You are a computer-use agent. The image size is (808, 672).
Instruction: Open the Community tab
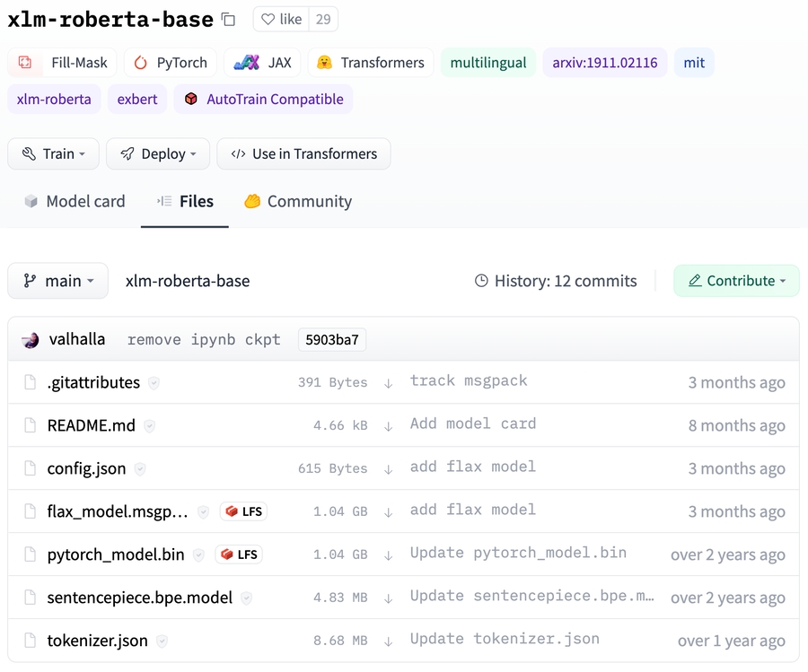[x=298, y=202]
